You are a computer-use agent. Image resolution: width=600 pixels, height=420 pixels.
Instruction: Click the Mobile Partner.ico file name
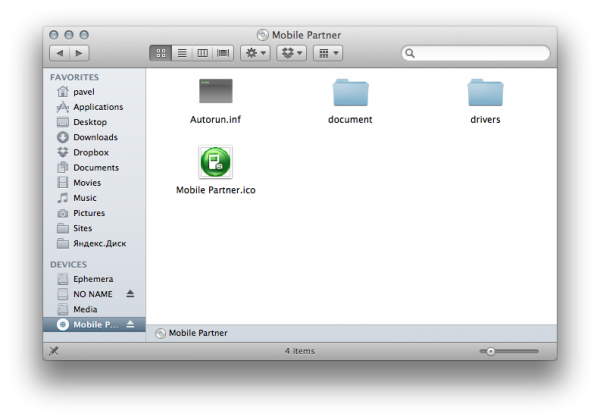(x=216, y=190)
